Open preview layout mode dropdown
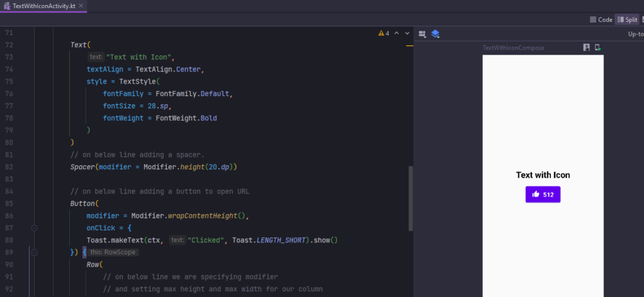644x297 pixels. click(422, 34)
